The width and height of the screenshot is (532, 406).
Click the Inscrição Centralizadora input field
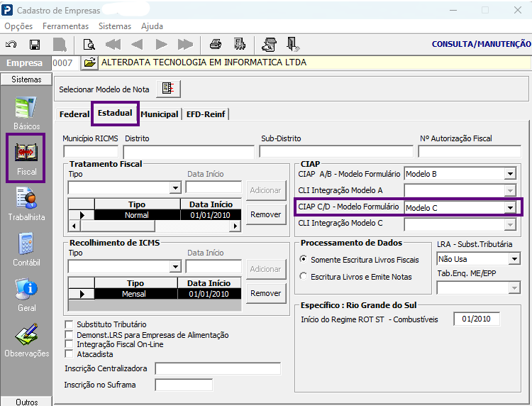(x=218, y=368)
